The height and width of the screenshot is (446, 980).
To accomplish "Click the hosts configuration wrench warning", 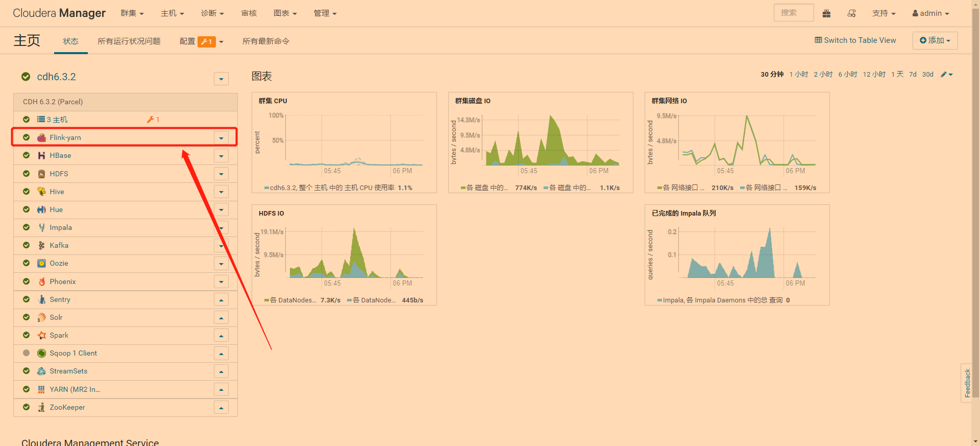I will point(153,120).
